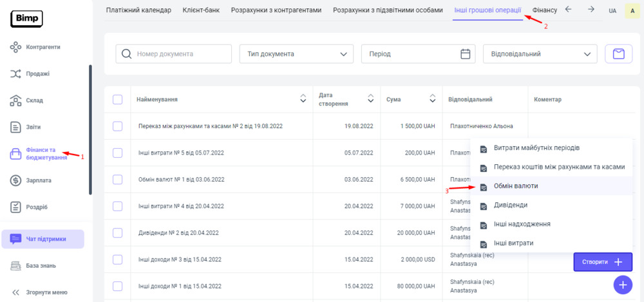The height and width of the screenshot is (302, 644).
Task: Choose Обмін валюти from the create menu
Action: tap(515, 185)
